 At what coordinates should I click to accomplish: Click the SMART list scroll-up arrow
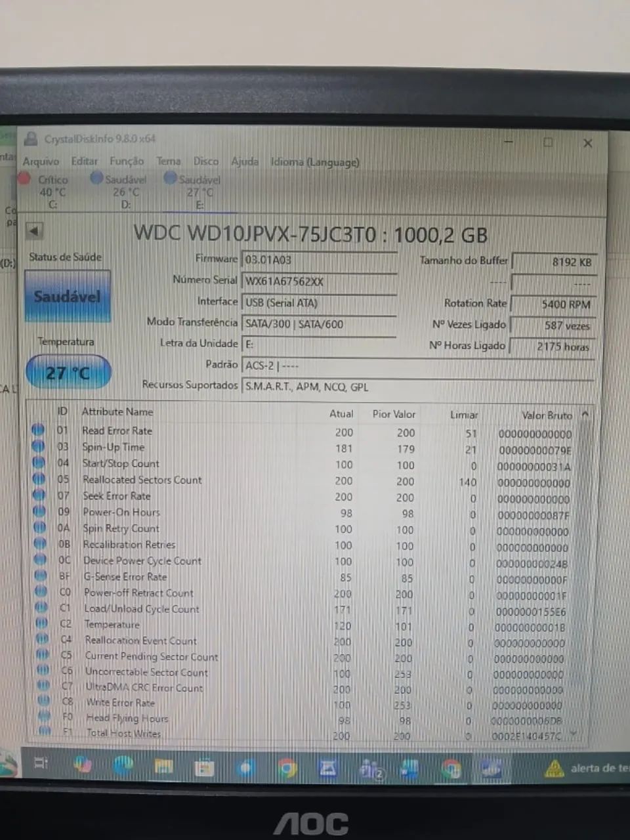tap(585, 415)
